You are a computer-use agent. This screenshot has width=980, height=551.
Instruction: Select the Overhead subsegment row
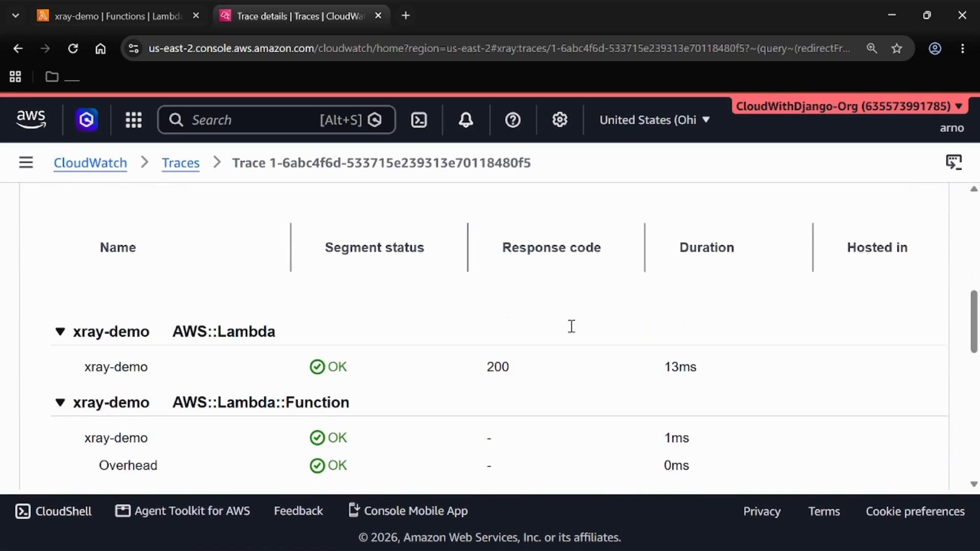click(499, 465)
